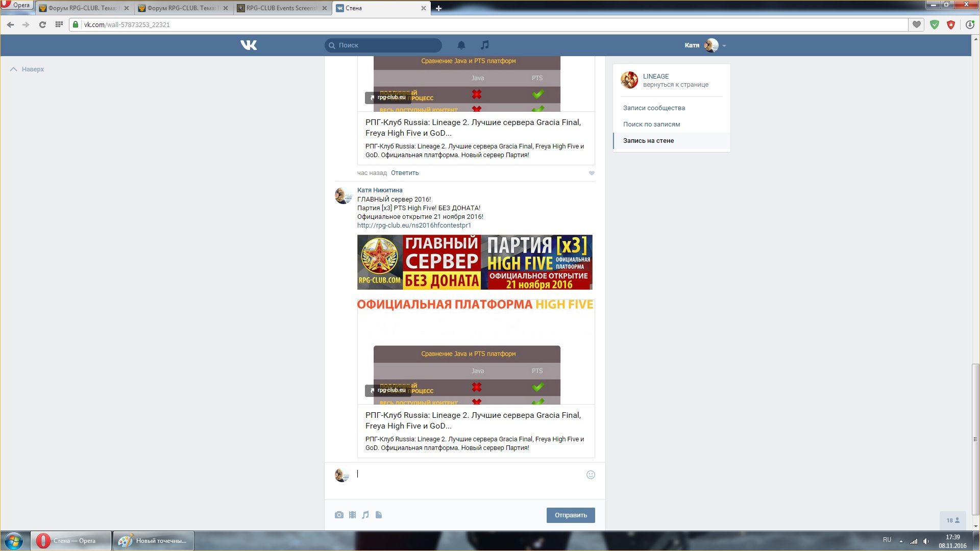The width and height of the screenshot is (980, 551).
Task: Open the notifications bell
Action: coord(461,45)
